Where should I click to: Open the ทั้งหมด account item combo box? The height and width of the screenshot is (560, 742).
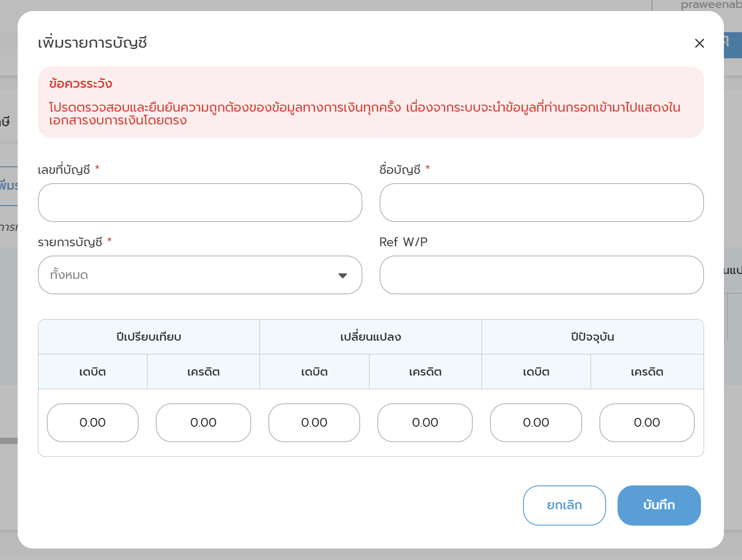tap(194, 275)
